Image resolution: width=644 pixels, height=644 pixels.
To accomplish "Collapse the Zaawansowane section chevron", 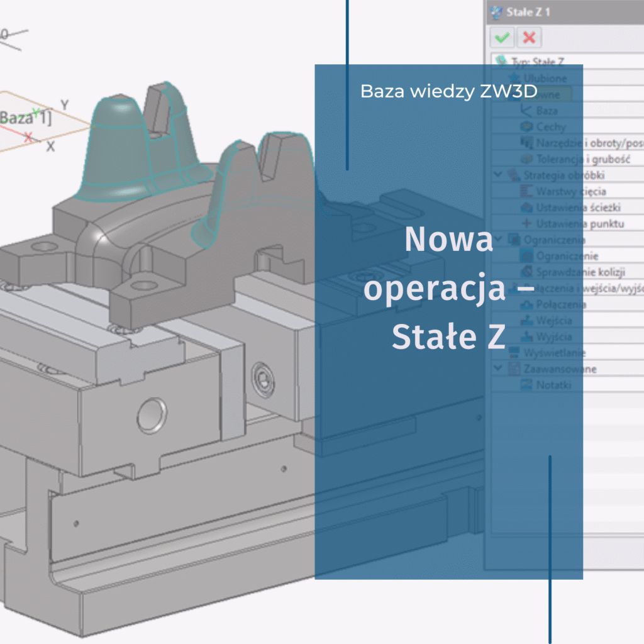I will [498, 369].
